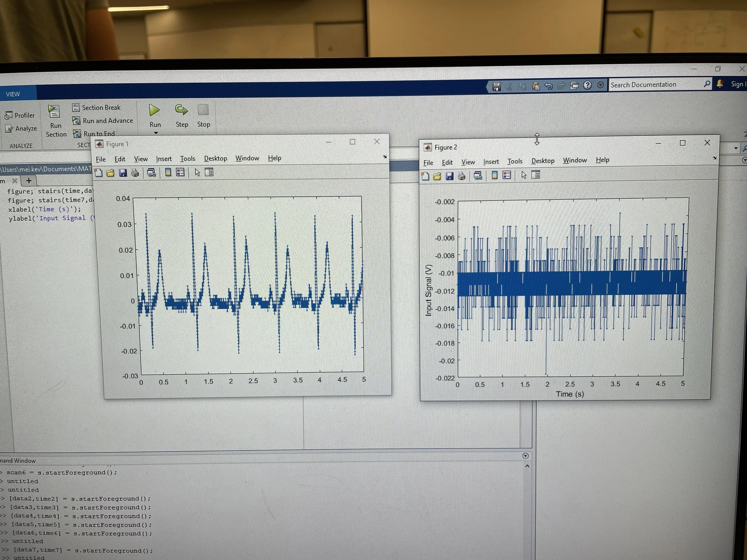
Task: Open the quick access toolbar dropdown arrow
Action: pos(600,85)
